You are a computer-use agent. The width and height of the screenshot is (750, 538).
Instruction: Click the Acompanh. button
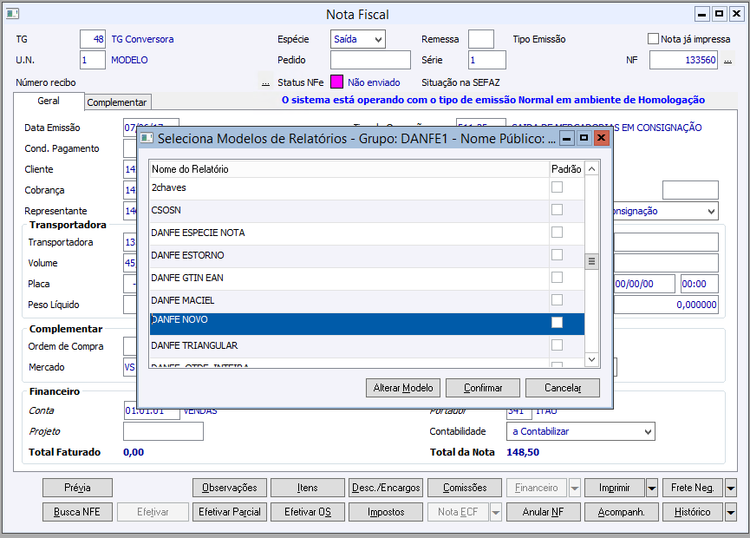621,512
